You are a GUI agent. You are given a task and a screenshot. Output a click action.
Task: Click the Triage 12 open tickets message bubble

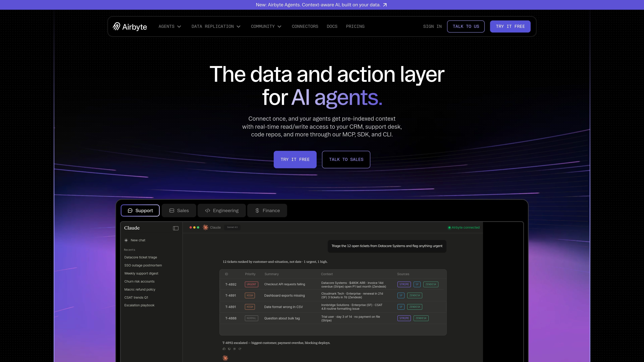click(387, 246)
